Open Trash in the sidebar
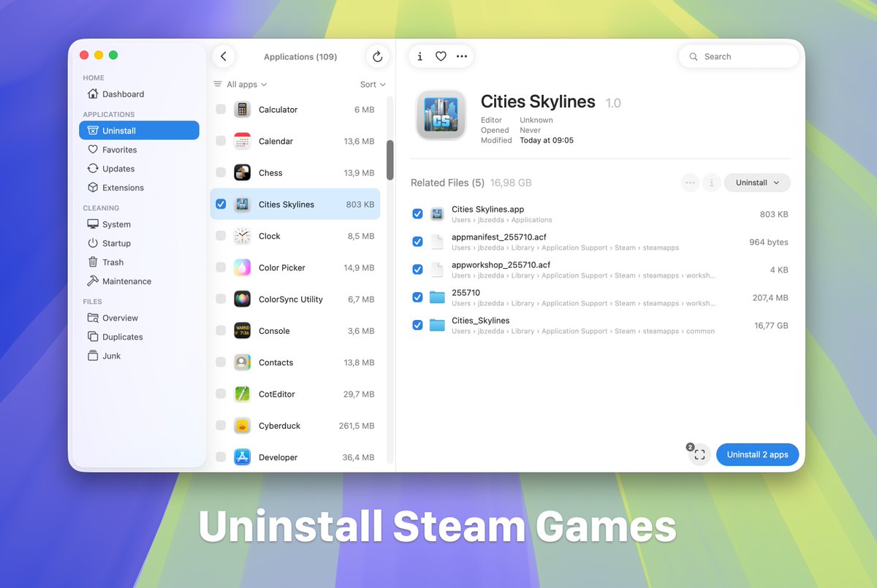The height and width of the screenshot is (588, 877). pyautogui.click(x=139, y=262)
